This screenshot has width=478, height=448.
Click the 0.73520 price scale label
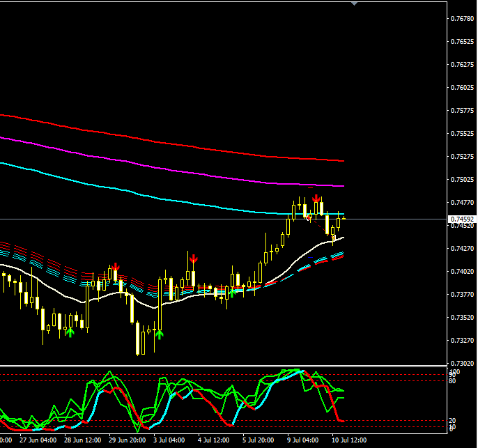click(462, 318)
